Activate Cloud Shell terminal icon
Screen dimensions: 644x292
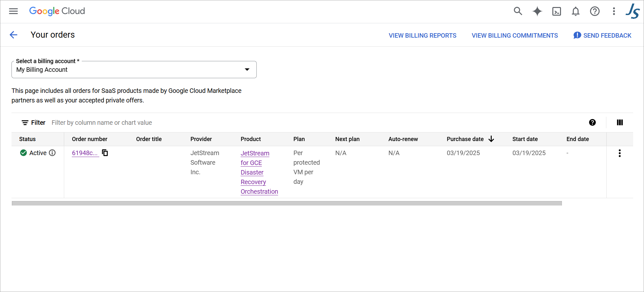point(557,11)
